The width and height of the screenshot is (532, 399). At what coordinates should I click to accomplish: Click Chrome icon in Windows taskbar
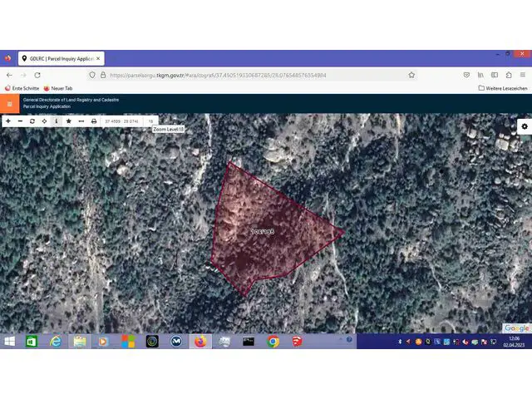(273, 341)
